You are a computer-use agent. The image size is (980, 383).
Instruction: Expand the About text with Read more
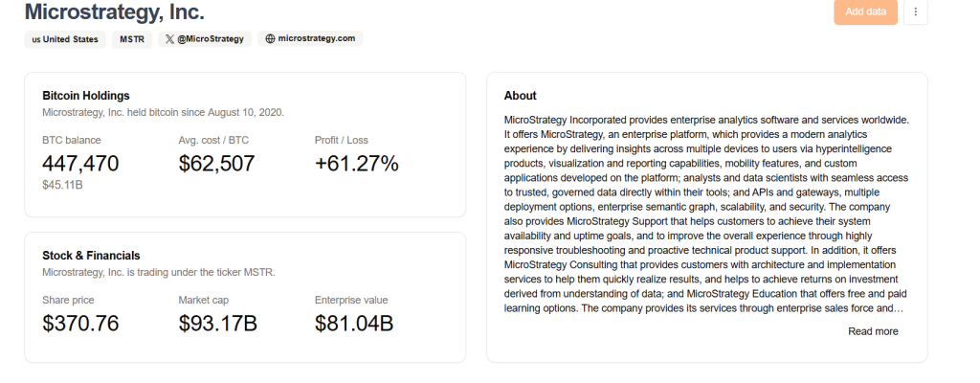coord(873,331)
